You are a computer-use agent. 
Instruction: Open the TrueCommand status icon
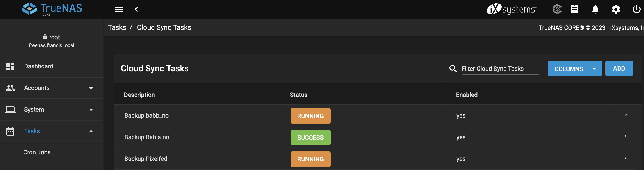[557, 9]
